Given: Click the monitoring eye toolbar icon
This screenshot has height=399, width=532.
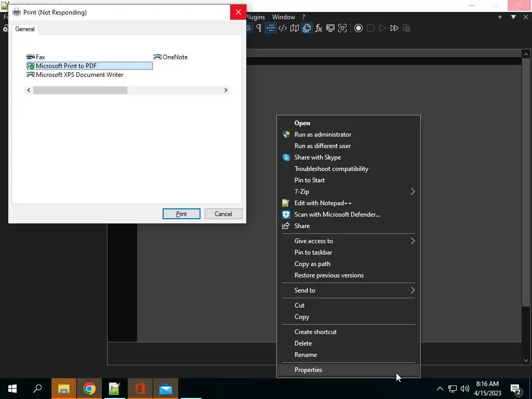Looking at the screenshot, I should (343, 28).
